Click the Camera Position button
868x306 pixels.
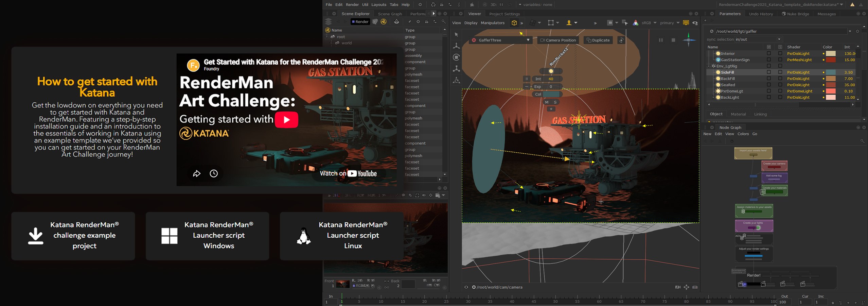558,40
